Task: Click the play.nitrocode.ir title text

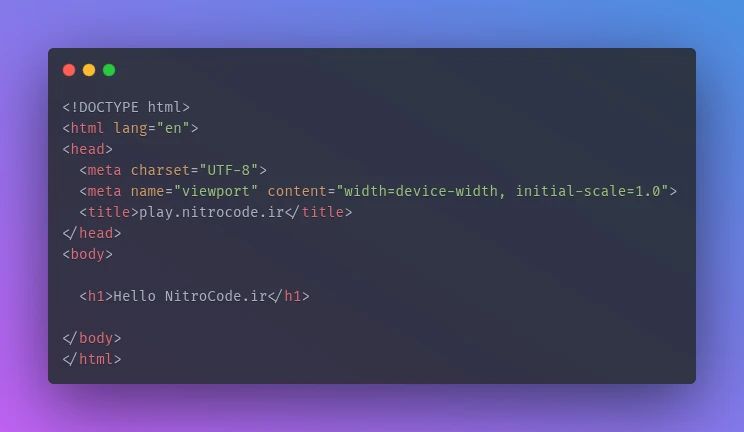Action: point(211,212)
